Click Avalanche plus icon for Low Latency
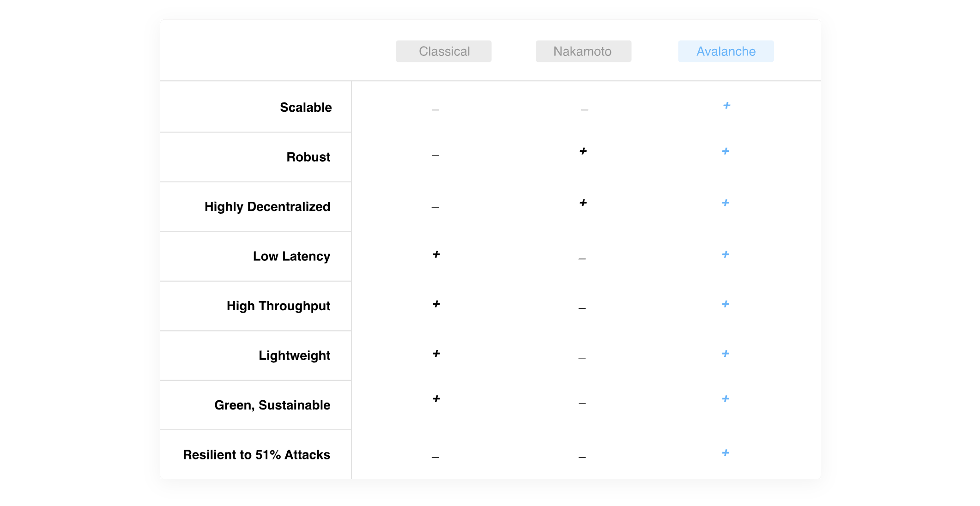 tap(726, 254)
